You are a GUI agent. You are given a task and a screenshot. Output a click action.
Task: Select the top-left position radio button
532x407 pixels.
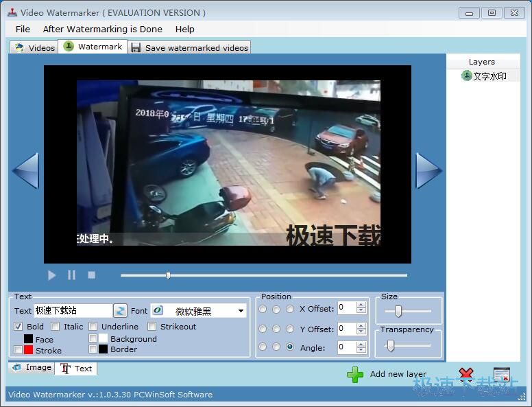click(263, 309)
